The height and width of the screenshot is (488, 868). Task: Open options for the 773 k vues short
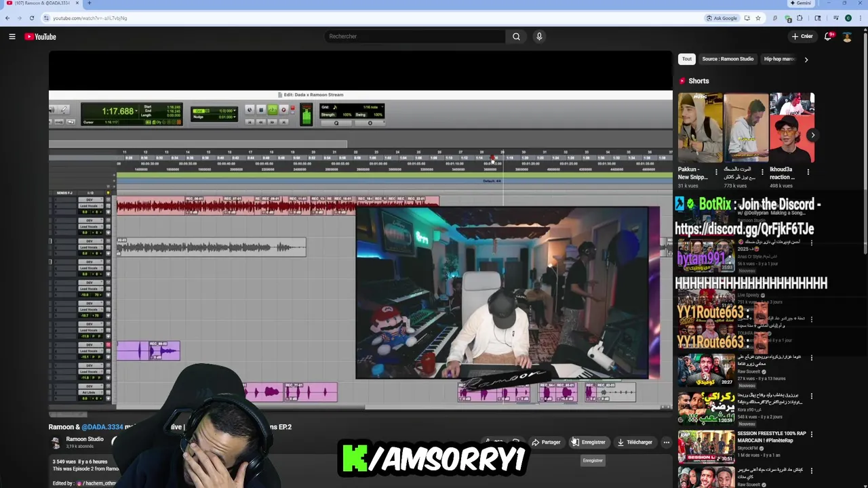point(762,172)
